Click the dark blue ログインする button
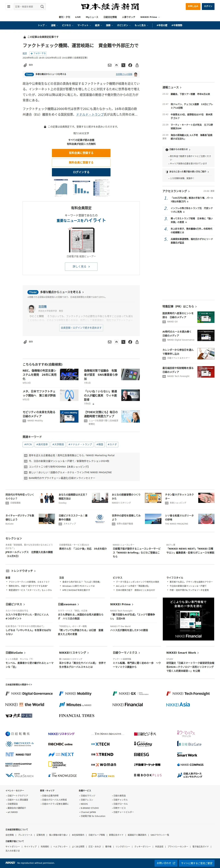The image size is (220, 868). coord(81,172)
